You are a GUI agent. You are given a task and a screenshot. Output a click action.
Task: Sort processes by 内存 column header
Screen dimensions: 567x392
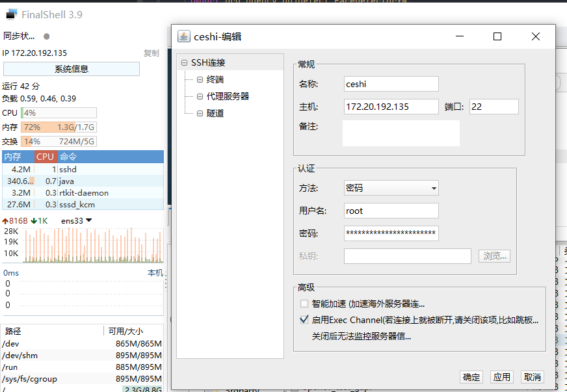coord(18,157)
